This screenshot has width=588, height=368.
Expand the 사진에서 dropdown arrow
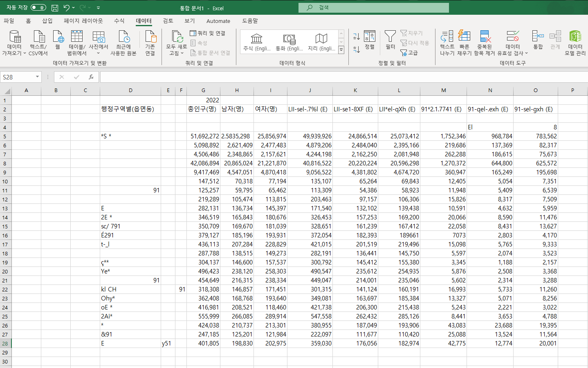coord(99,54)
